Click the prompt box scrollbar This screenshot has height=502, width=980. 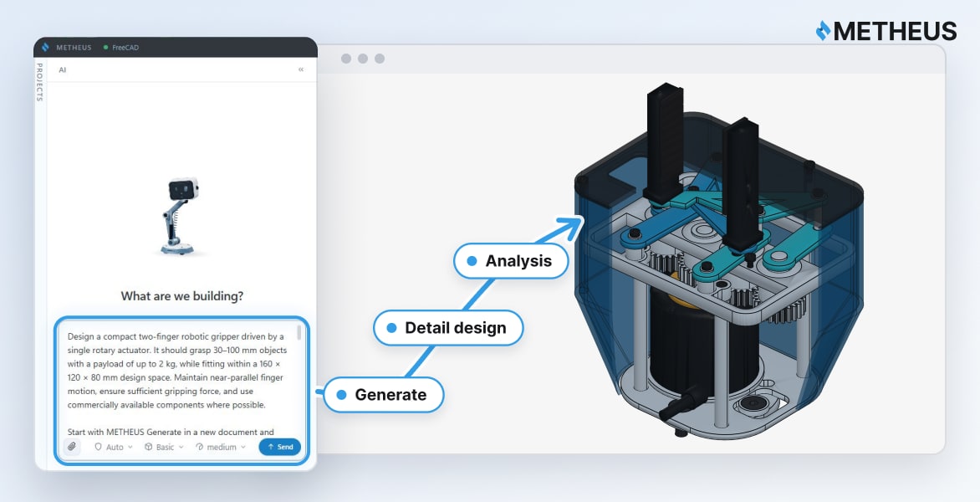(x=299, y=332)
